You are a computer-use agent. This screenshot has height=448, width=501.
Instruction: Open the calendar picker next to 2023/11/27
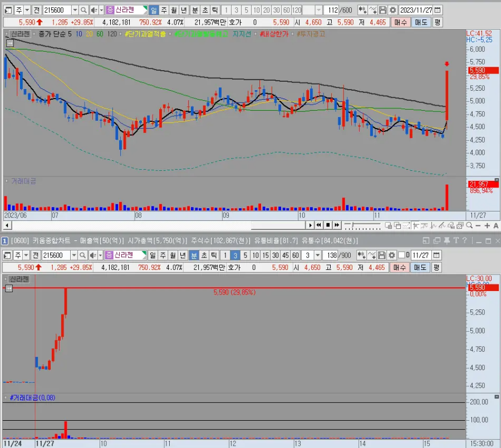438,10
